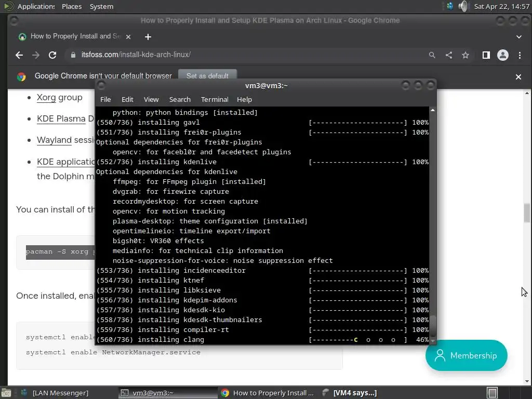This screenshot has width=532, height=399.
Task: Open Chrome's three-dot menu
Action: pyautogui.click(x=520, y=55)
